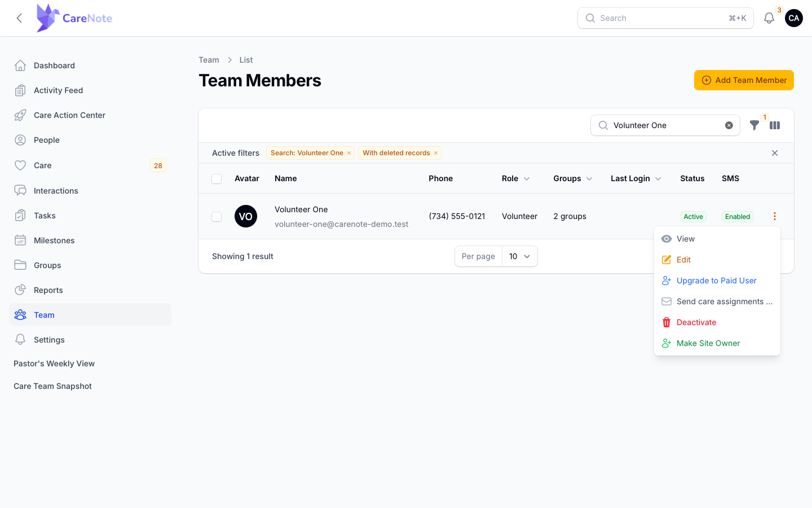The width and height of the screenshot is (812, 508).
Task: Open the table filter funnel
Action: [754, 125]
